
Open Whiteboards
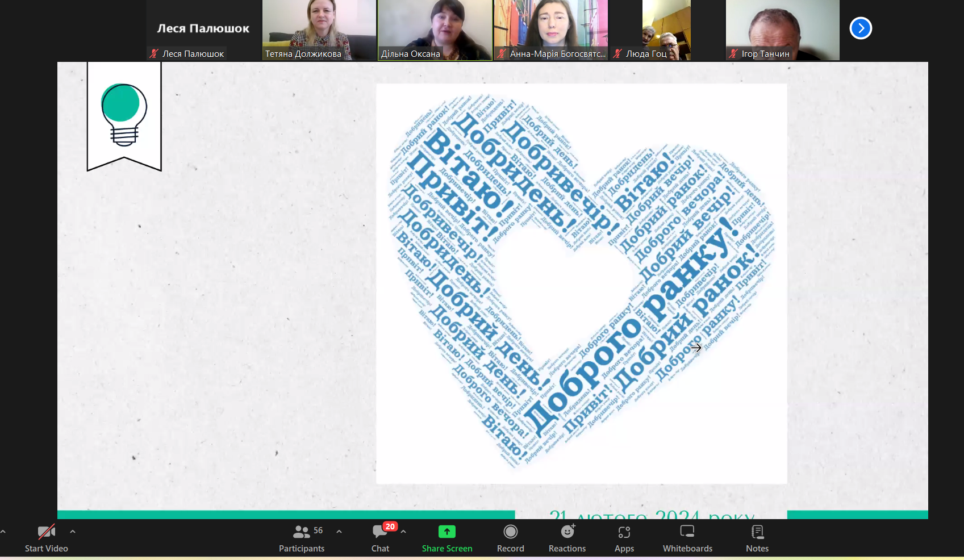click(x=687, y=538)
